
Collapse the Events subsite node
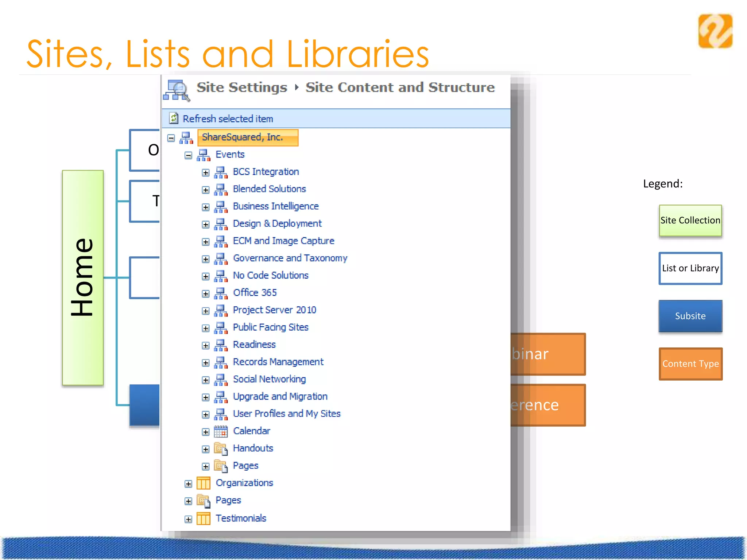188,155
